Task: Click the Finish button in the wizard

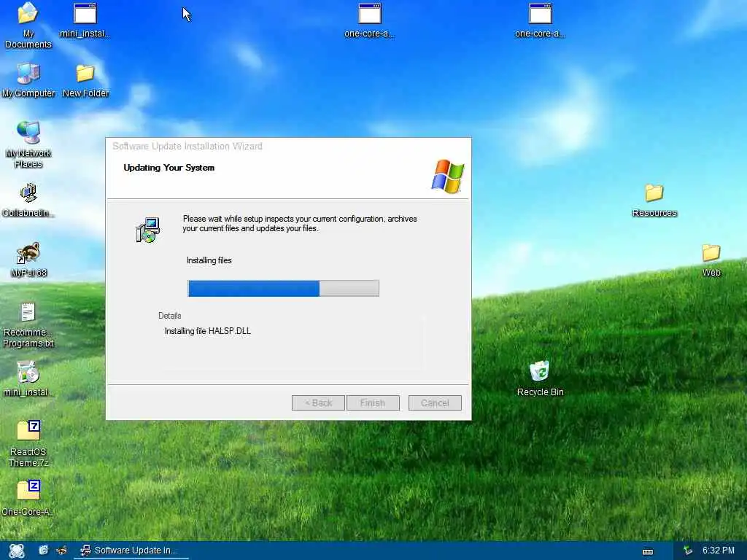Action: coord(373,402)
